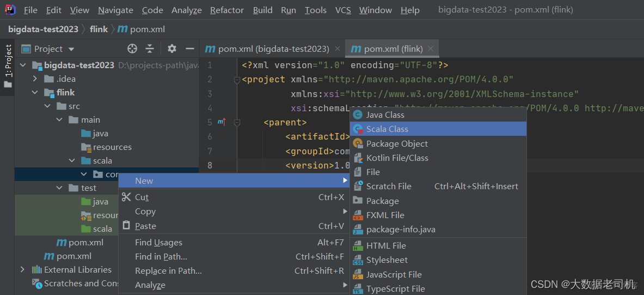Screen dimensions: 644x295
Task: Close the pom.xml (bigdata-test2023) tab
Action: click(338, 49)
